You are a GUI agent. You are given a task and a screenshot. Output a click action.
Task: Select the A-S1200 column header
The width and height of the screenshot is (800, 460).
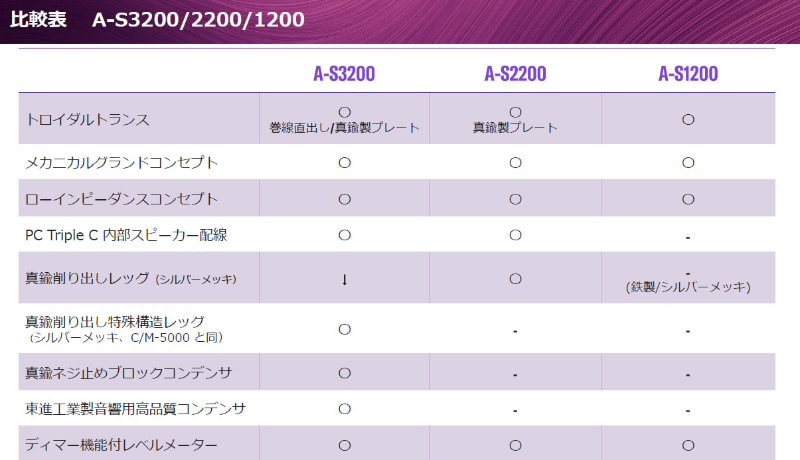[688, 74]
